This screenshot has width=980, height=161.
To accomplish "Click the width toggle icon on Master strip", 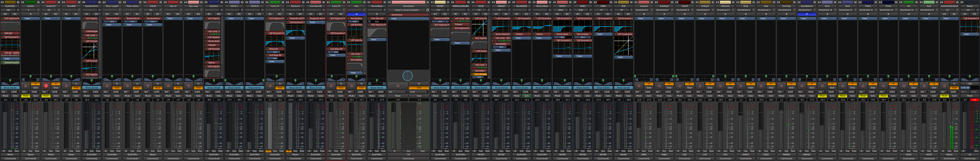I will pyautogui.click(x=962, y=2).
